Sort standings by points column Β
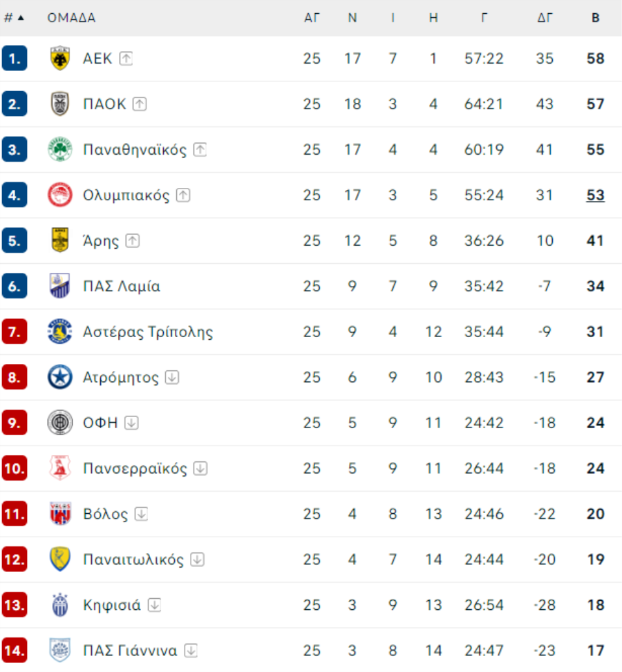This screenshot has height=672, width=622. click(x=595, y=18)
